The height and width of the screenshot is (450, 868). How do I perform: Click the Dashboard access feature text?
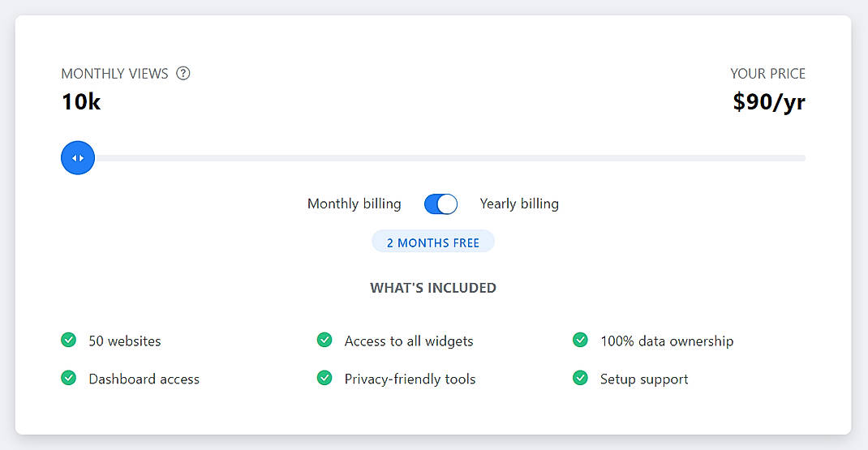tap(144, 379)
